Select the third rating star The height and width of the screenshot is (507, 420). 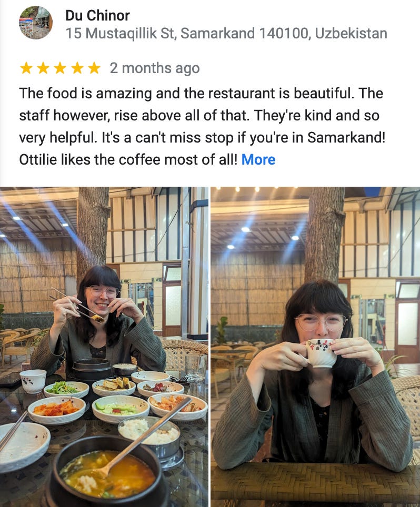pos(60,68)
